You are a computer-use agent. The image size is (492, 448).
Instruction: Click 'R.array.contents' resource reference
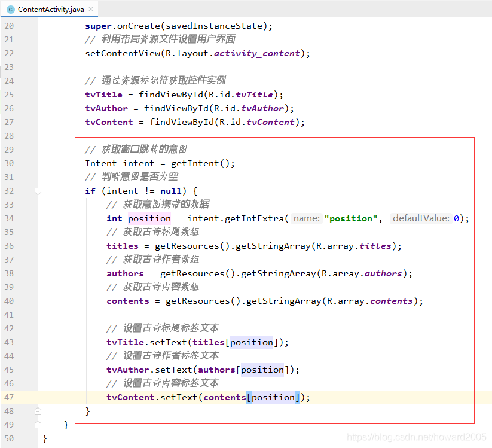370,301
